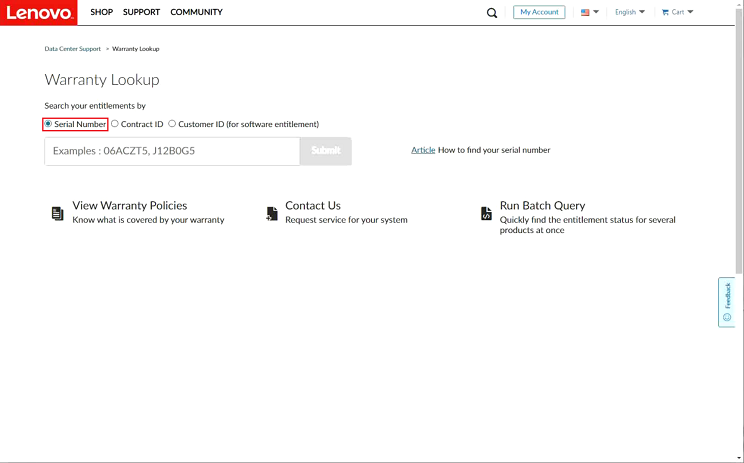Click the My Account button
Viewport: 744px width, 463px height.
[539, 12]
